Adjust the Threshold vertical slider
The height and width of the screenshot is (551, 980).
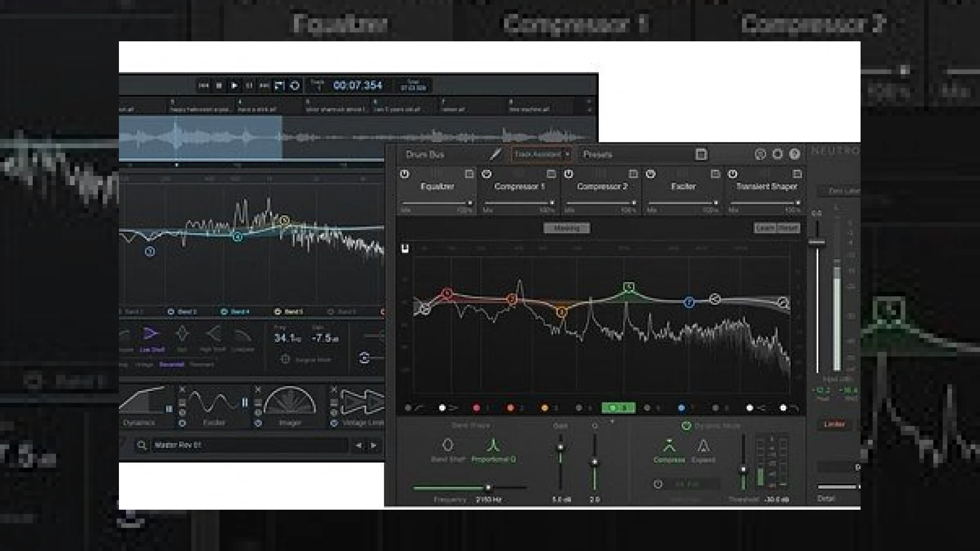(x=744, y=462)
